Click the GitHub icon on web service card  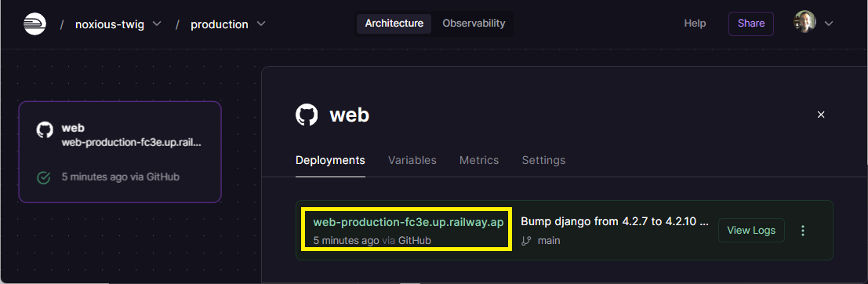[x=44, y=130]
